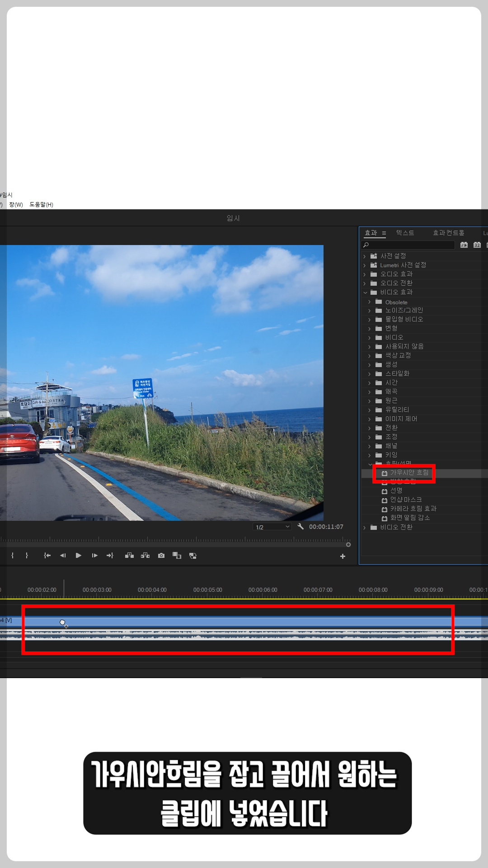Select the 조정 folder
This screenshot has width=488, height=868.
click(x=391, y=437)
